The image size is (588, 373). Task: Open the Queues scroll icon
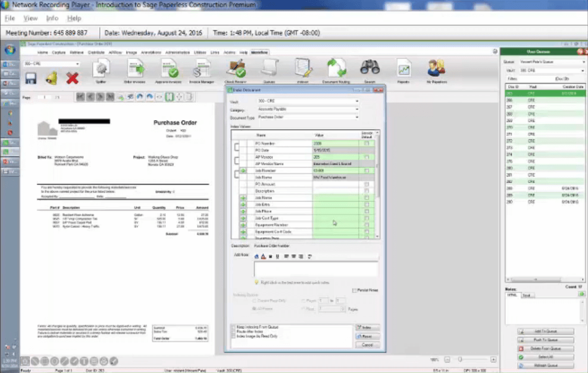coord(269,71)
